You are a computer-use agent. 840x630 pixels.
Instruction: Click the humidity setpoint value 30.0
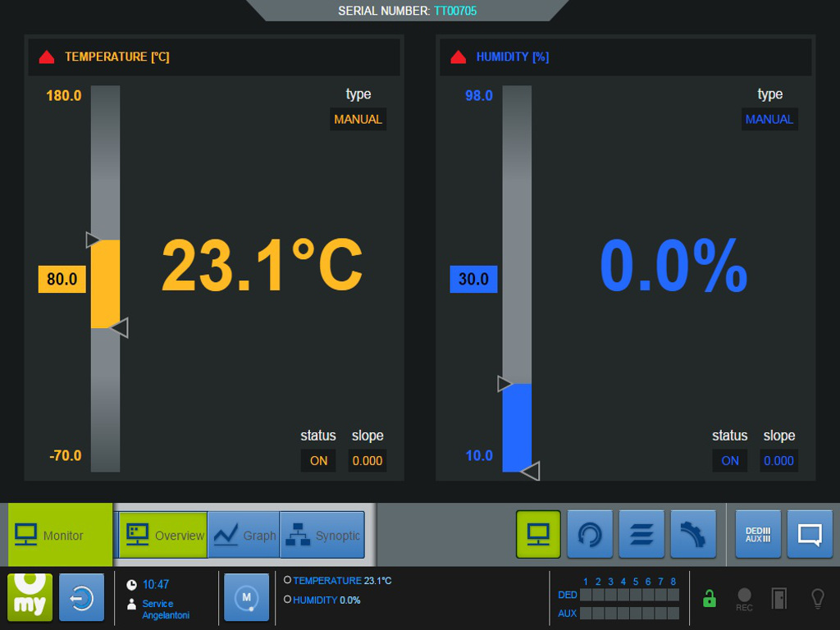click(473, 279)
